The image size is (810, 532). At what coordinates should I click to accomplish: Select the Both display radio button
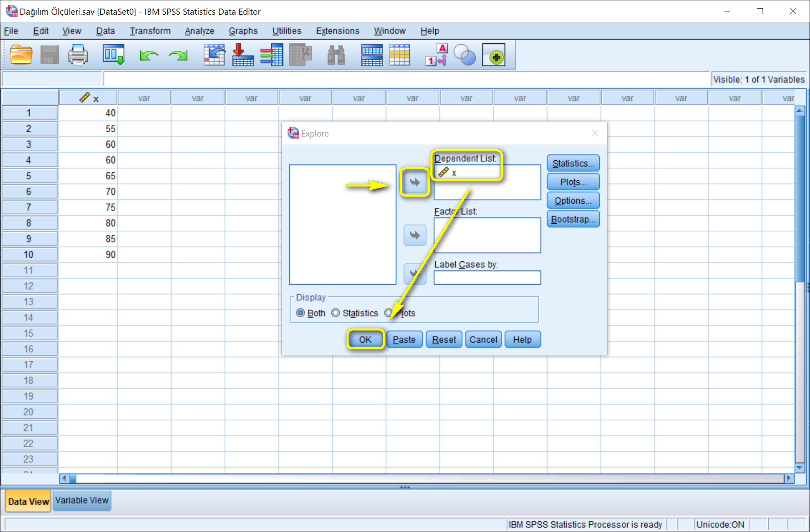[301, 313]
